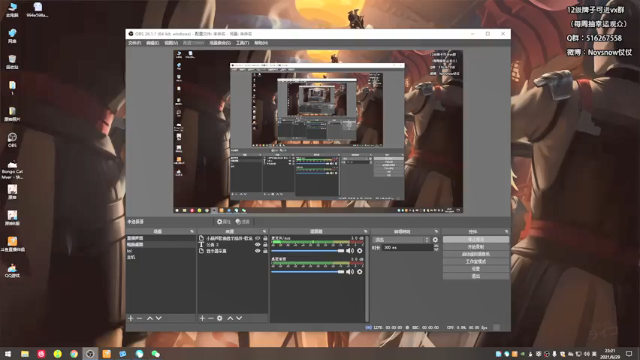Open the 工具(T) Tools menu
Image resolution: width=640 pixels, height=360 pixels.
tap(242, 43)
